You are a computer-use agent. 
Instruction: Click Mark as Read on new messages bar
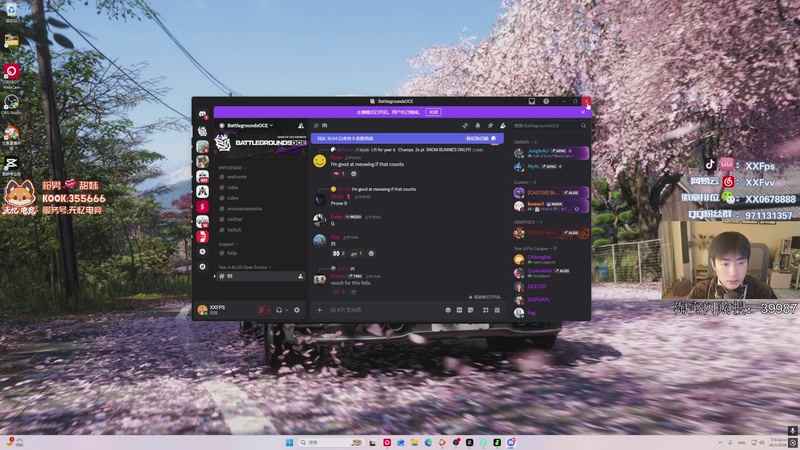click(x=481, y=138)
